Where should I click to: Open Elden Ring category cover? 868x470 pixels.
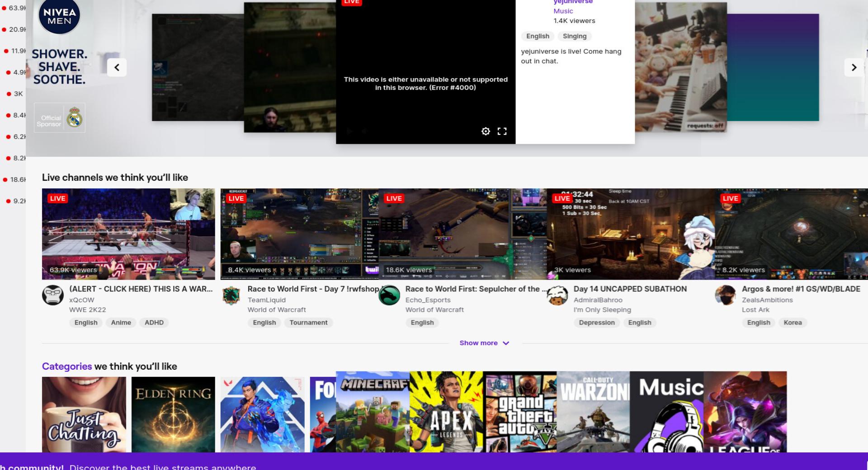click(173, 414)
